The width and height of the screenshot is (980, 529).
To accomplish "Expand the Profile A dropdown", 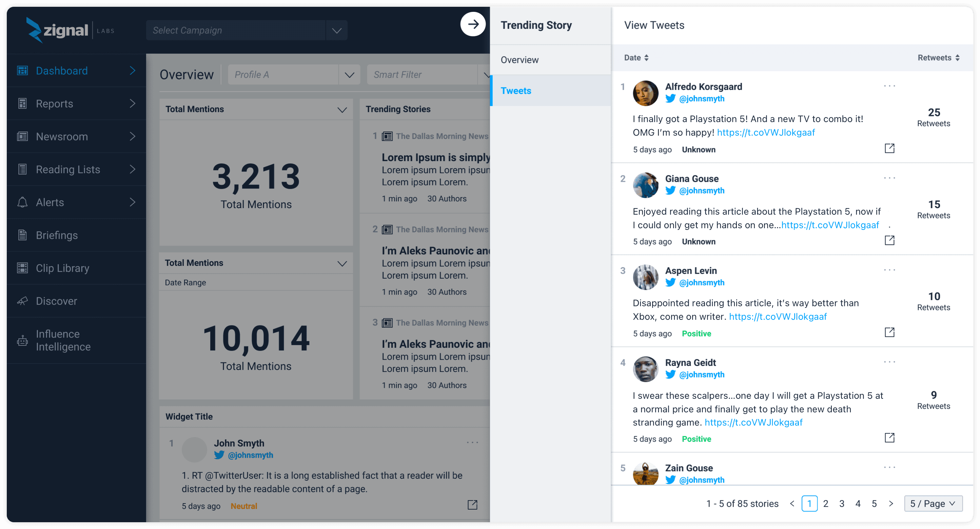I will (349, 75).
